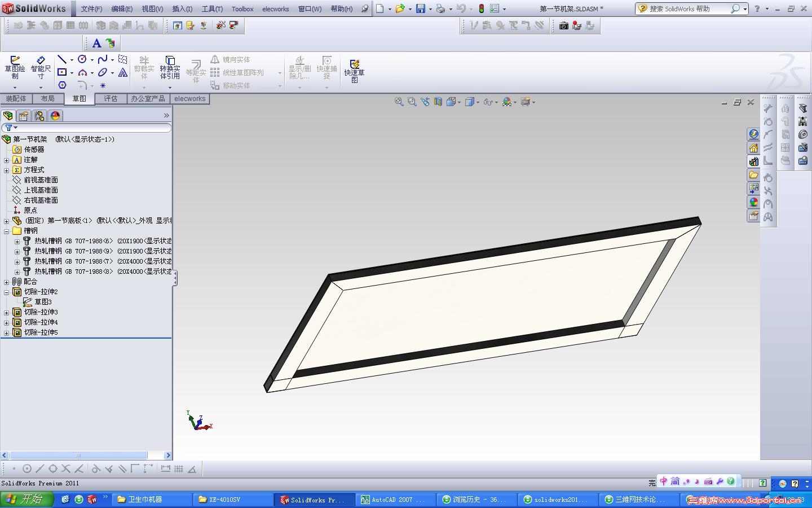Viewport: 812px width, 508px height.
Task: Expand the 注解 annotations node
Action: click(7, 160)
